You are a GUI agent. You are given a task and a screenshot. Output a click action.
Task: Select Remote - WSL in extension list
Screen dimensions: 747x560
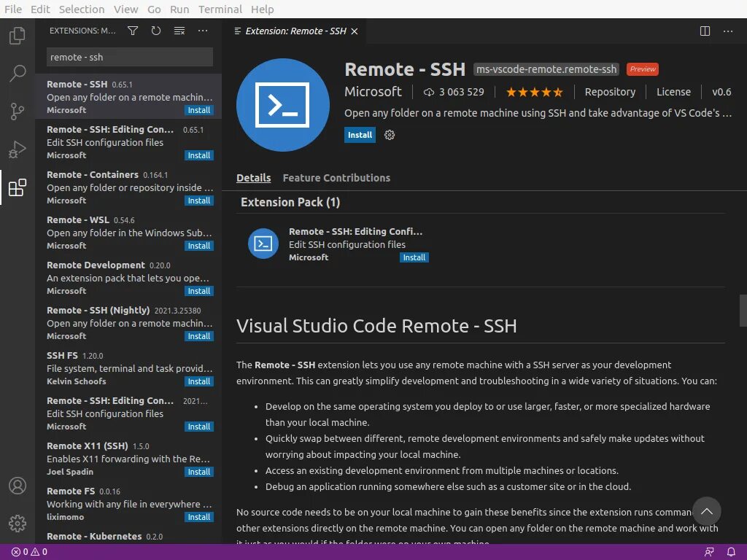point(128,233)
